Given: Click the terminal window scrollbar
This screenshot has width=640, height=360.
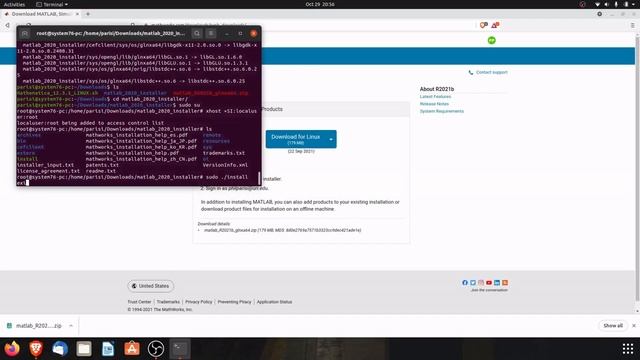Looking at the screenshot, I should coord(259,178).
